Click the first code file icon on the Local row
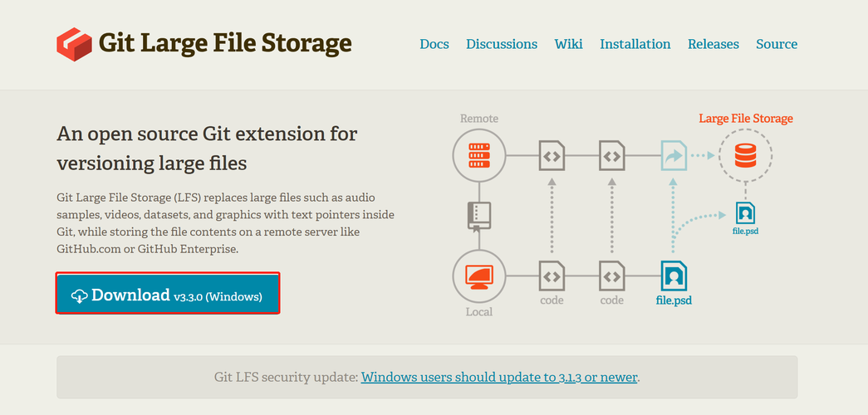Screen dimensions: 868x415 coord(552,275)
